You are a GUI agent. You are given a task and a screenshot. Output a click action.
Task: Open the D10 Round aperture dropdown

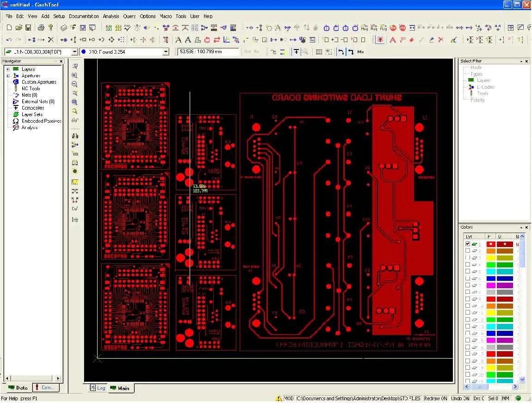click(x=166, y=51)
